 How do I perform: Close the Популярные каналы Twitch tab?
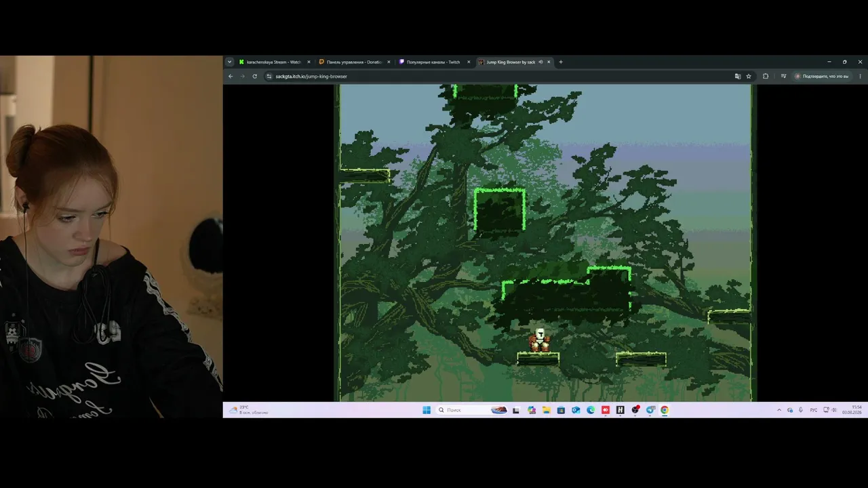pyautogui.click(x=469, y=62)
